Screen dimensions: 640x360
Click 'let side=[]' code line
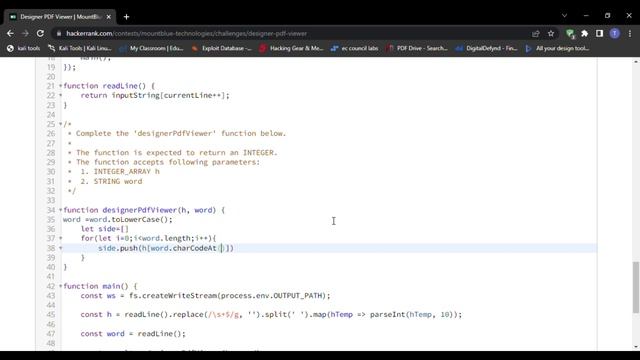[x=104, y=229]
